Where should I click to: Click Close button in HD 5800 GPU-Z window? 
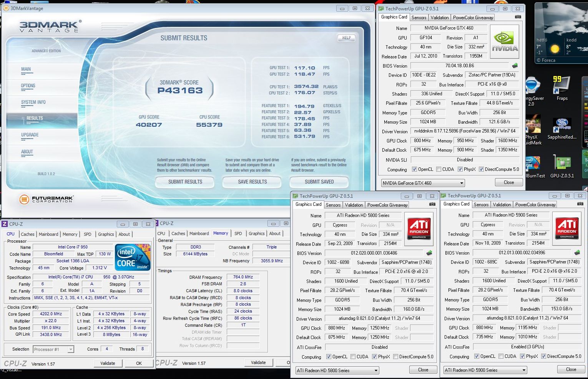(x=423, y=370)
